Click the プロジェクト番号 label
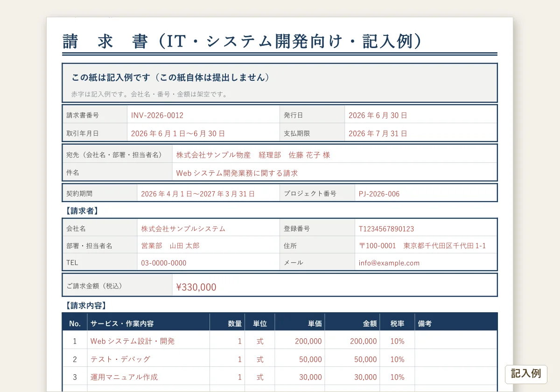Image resolution: width=560 pixels, height=392 pixels. coord(310,193)
